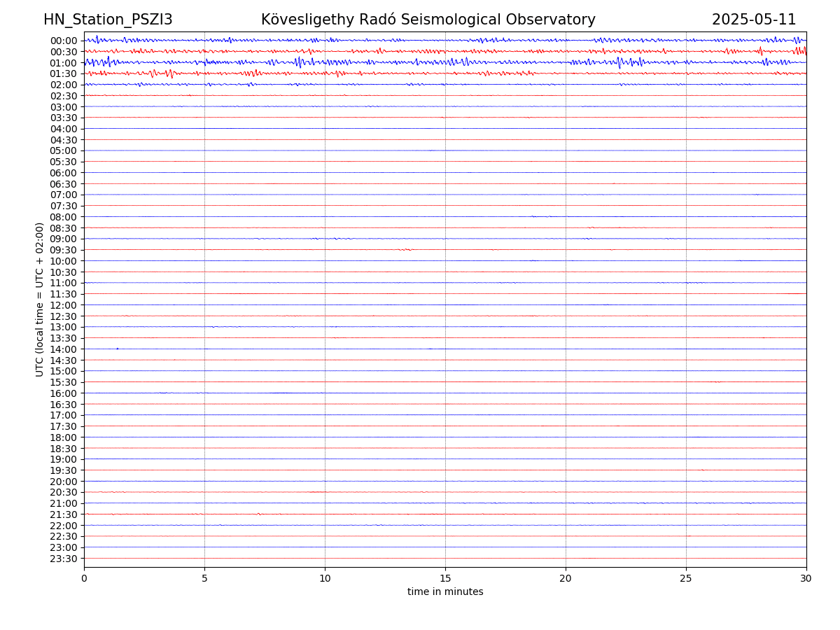Select the 14:00 row time label
This screenshot has width=840, height=630.
tap(64, 349)
